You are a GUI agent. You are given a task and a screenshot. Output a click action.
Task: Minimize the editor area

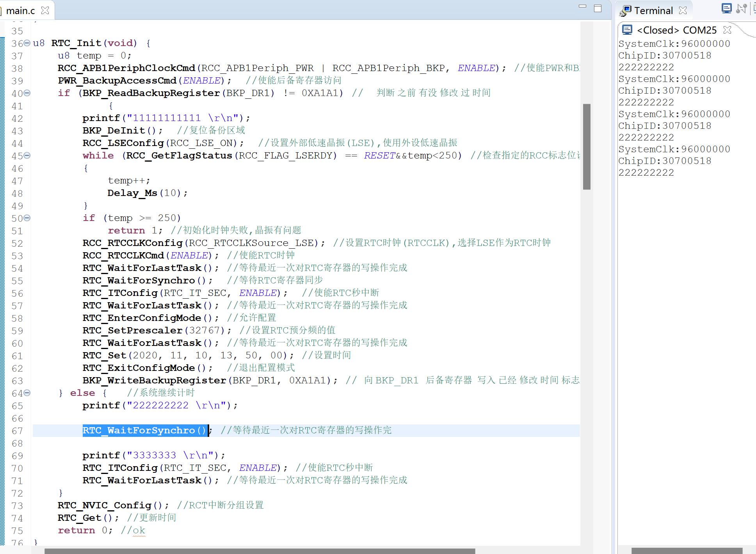pos(582,7)
